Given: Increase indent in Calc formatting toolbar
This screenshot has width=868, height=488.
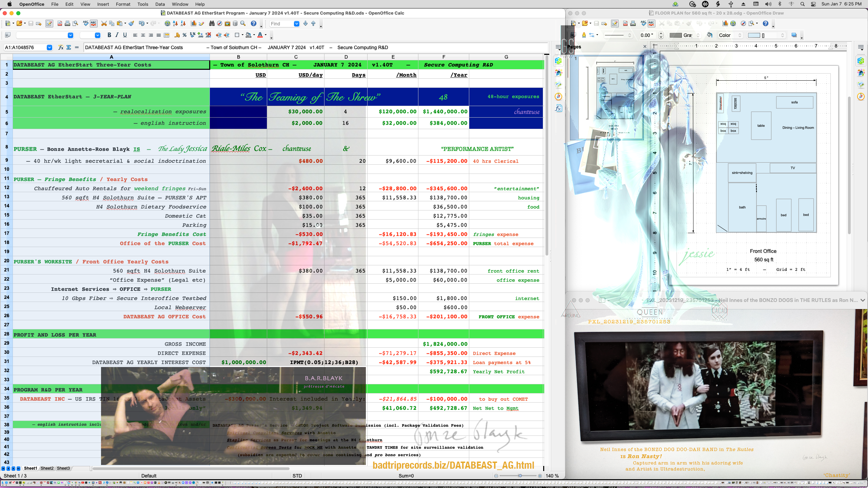Looking at the screenshot, I should click(x=226, y=35).
